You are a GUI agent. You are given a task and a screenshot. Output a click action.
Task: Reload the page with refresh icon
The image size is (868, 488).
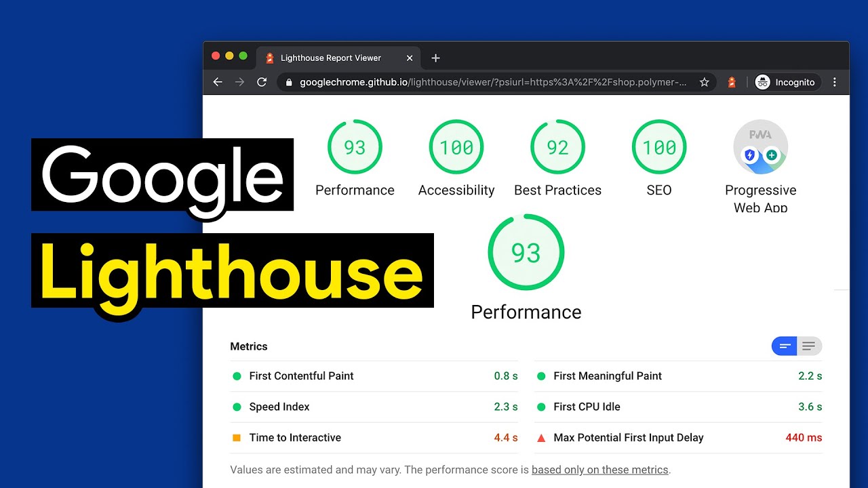262,82
